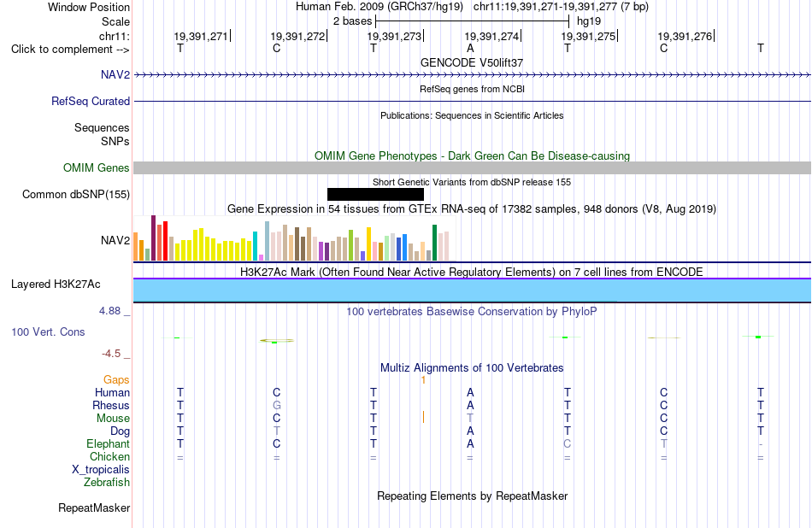Screen dimensions: 812x528
Task: Click the orange Gaps label
Action: (x=116, y=380)
